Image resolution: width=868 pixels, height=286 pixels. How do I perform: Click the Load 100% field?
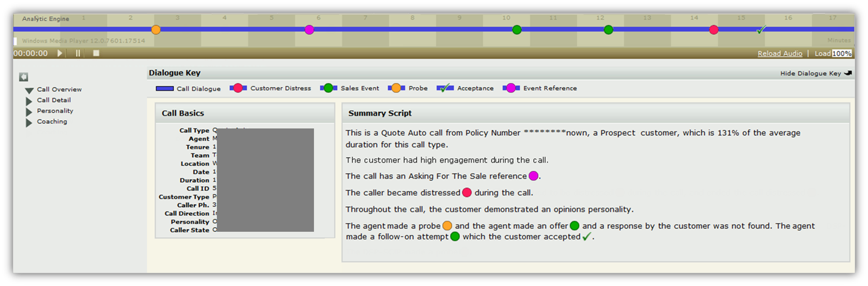click(841, 53)
